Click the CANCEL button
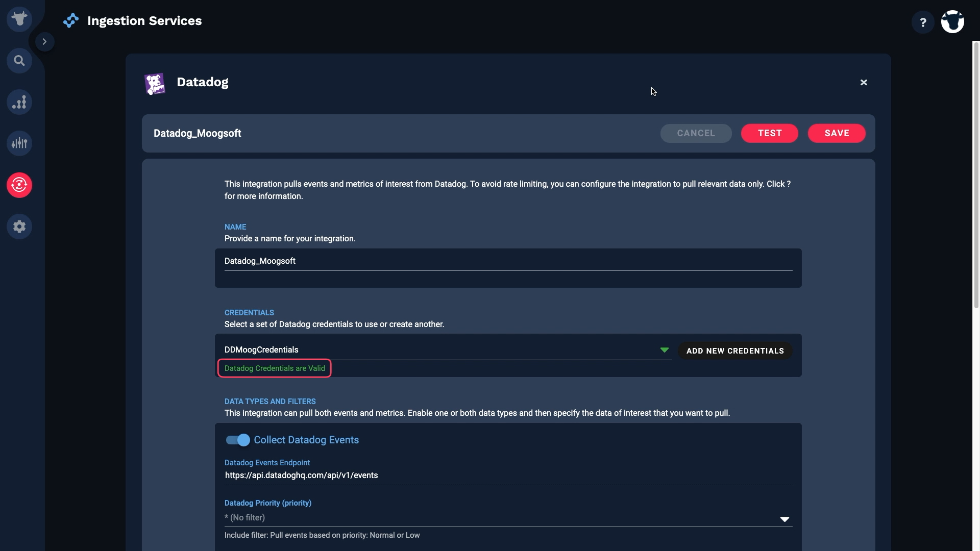Image resolution: width=980 pixels, height=551 pixels. point(696,133)
